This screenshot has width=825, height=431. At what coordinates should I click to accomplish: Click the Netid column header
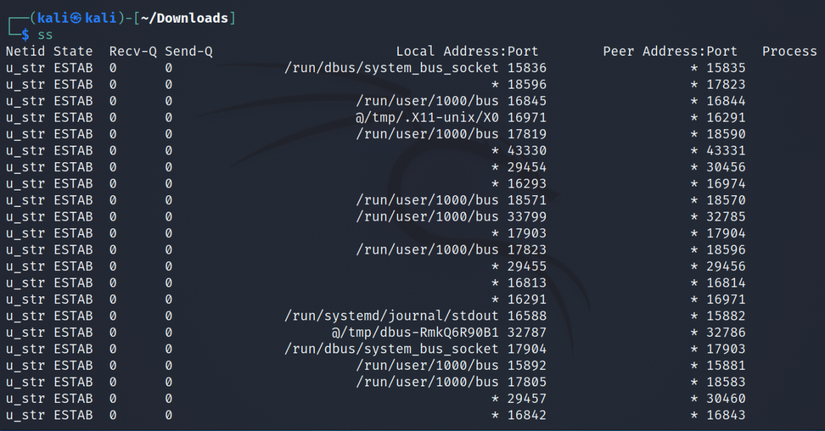pos(25,51)
